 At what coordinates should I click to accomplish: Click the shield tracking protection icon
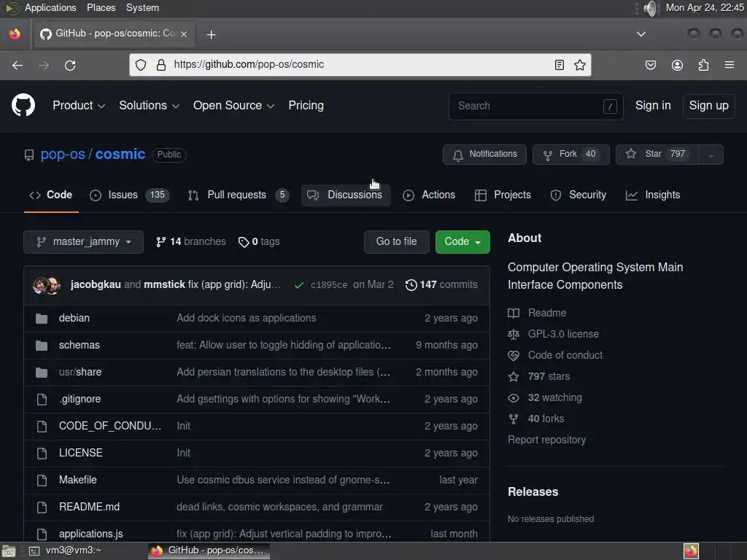pos(141,65)
